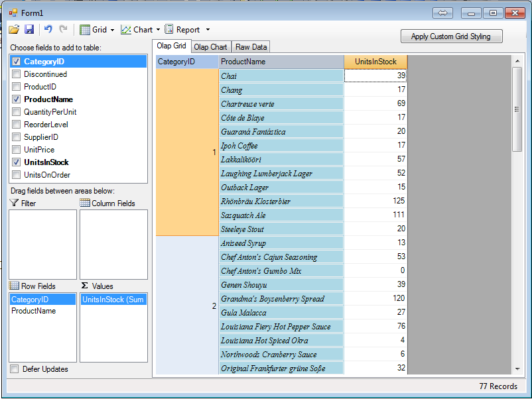Click the UnitsInStock column header
The height and width of the screenshot is (399, 532).
(x=375, y=62)
